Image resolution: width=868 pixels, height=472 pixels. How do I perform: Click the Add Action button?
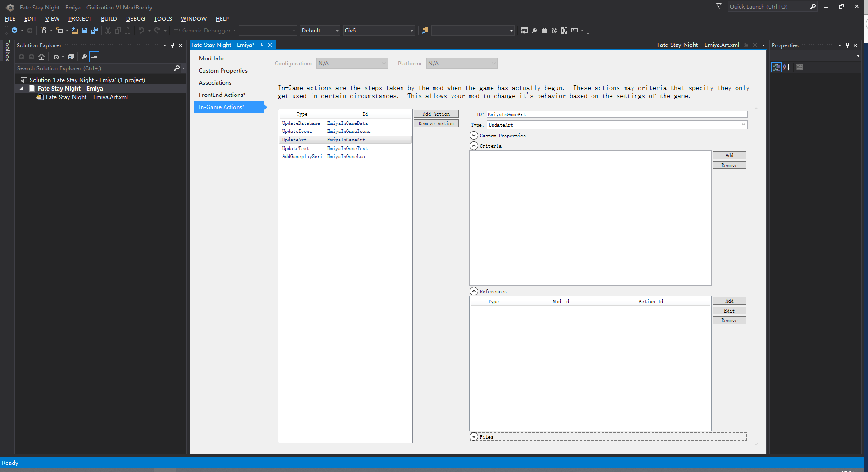click(x=436, y=114)
